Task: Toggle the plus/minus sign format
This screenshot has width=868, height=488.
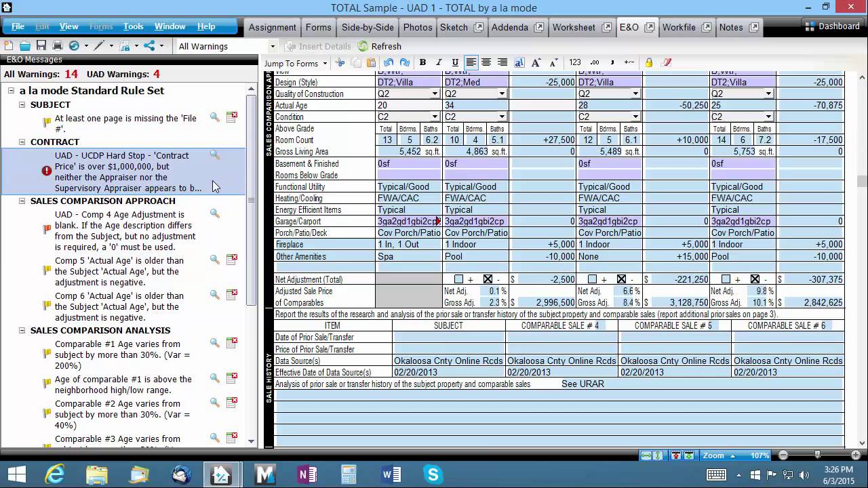Action: (629, 63)
